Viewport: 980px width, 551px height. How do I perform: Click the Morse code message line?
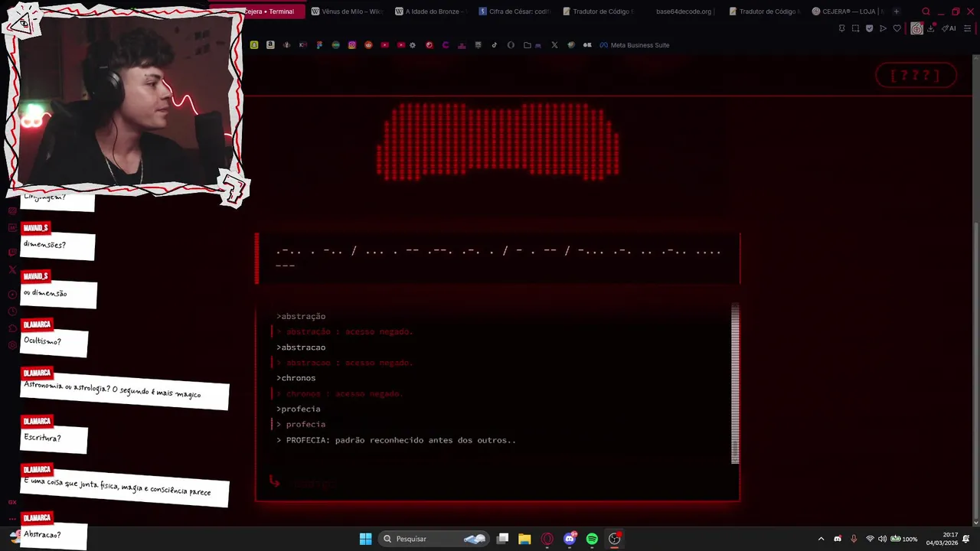pos(498,258)
